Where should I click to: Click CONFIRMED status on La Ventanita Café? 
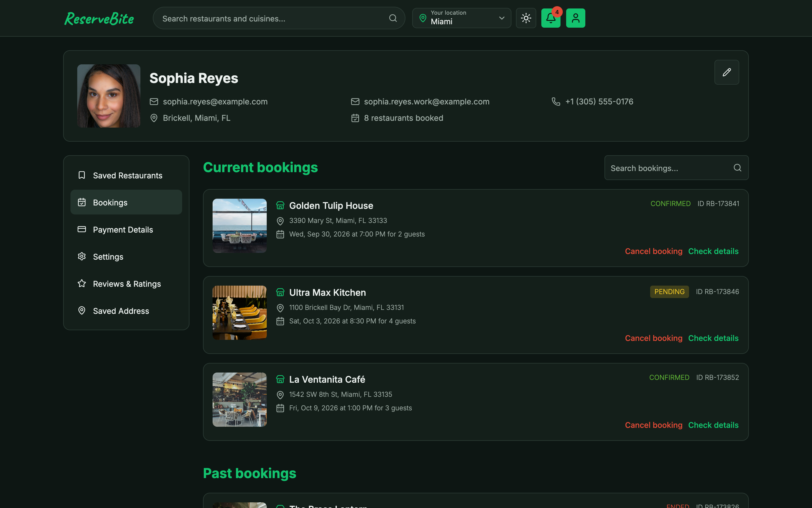click(x=669, y=377)
